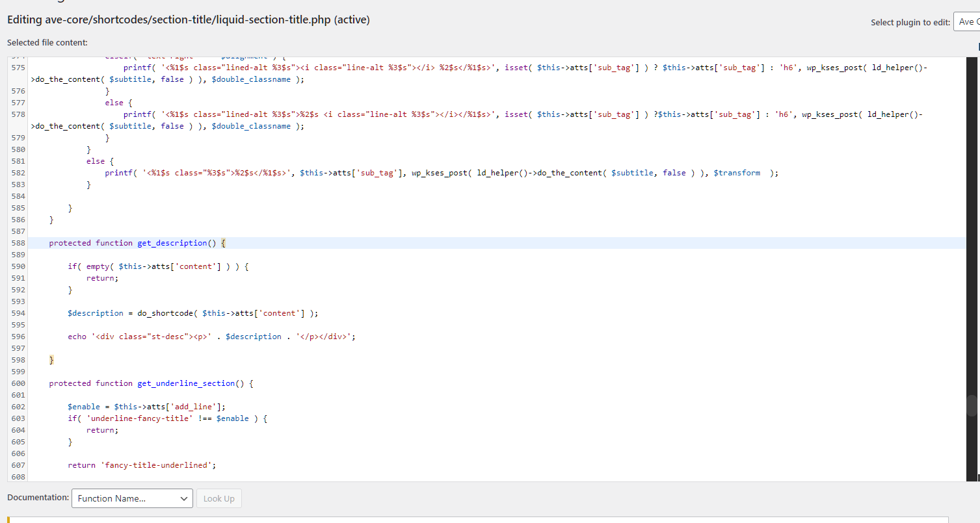Click the echo statement on line 596
This screenshot has height=523, width=980.
point(212,337)
